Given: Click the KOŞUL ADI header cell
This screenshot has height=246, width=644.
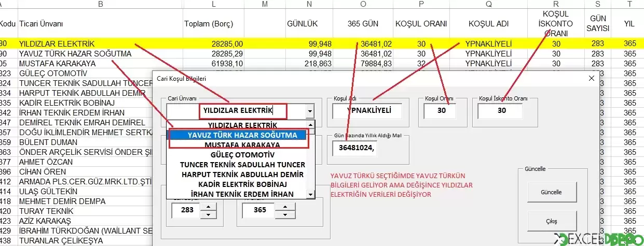Looking at the screenshot, I should (x=488, y=24).
